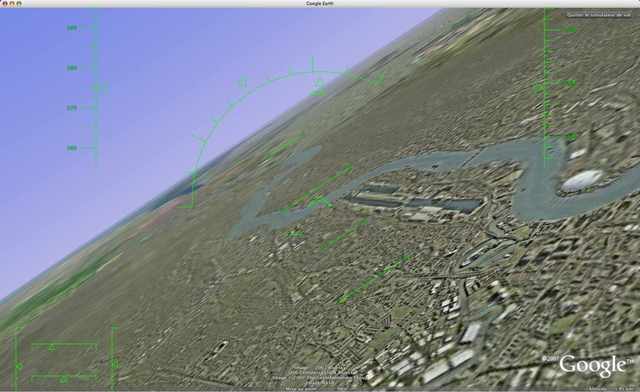
Task: Click the Google logo watermark
Action: click(592, 365)
